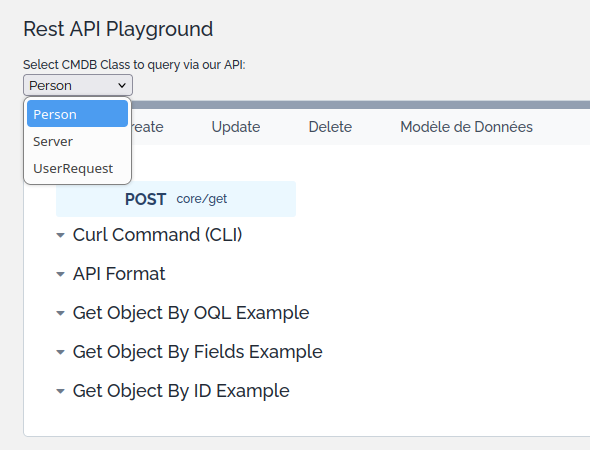The image size is (590, 450).
Task: Toggle Get Object By Fields Example arrow
Action: (x=60, y=353)
